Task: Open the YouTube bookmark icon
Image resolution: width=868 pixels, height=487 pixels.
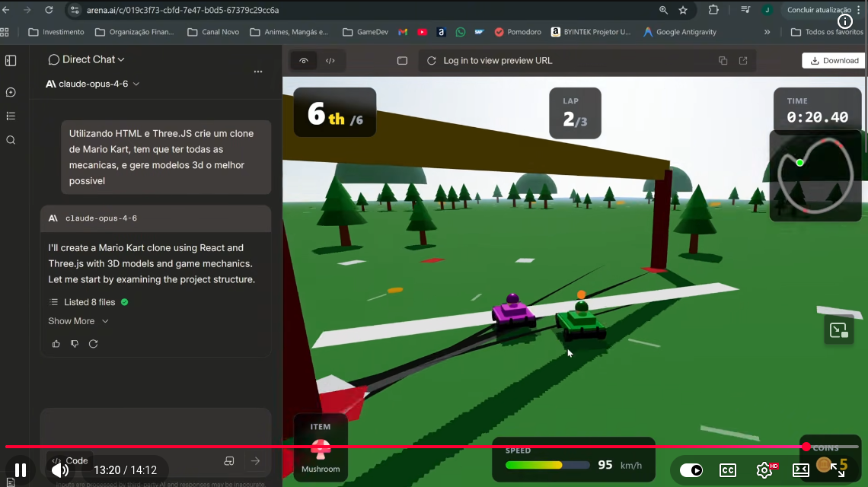Action: pos(423,32)
